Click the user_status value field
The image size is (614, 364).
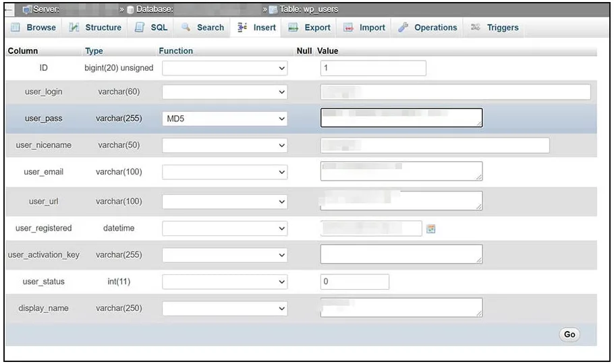[355, 281]
